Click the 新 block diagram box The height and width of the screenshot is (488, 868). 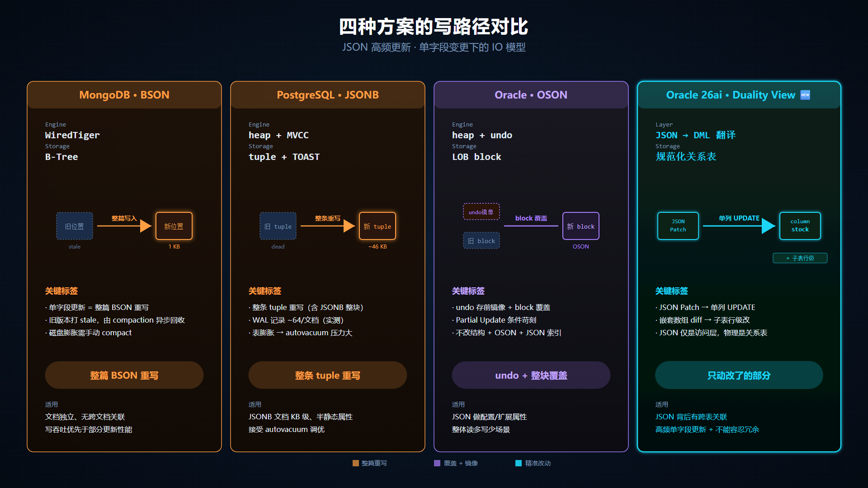[581, 226]
